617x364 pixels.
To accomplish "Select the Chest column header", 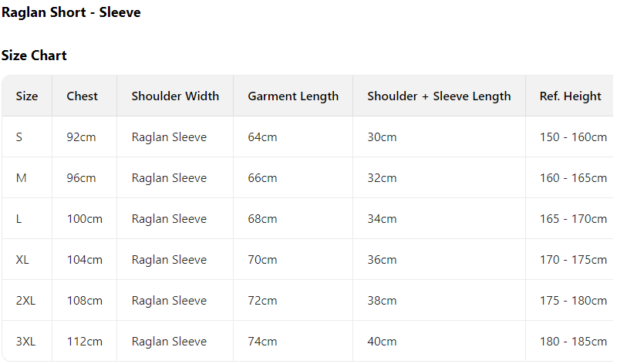I will click(83, 96).
